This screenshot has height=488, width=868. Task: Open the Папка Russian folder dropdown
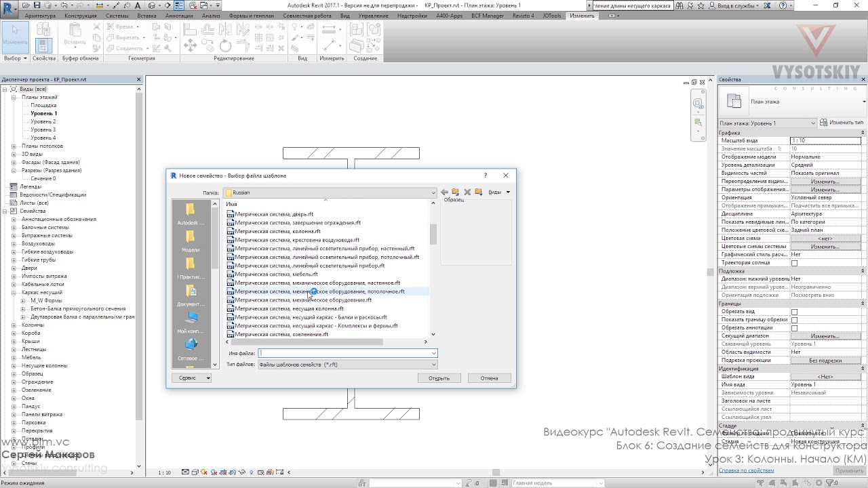tap(330, 192)
